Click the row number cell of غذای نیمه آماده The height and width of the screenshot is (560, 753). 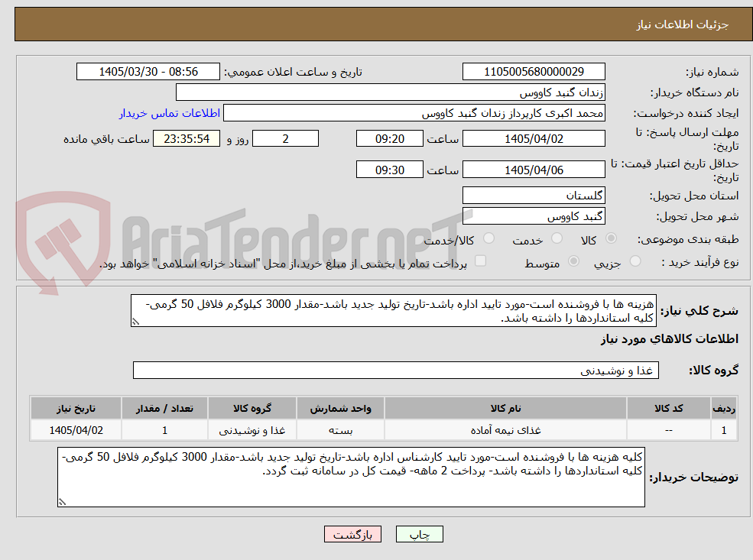click(x=724, y=430)
